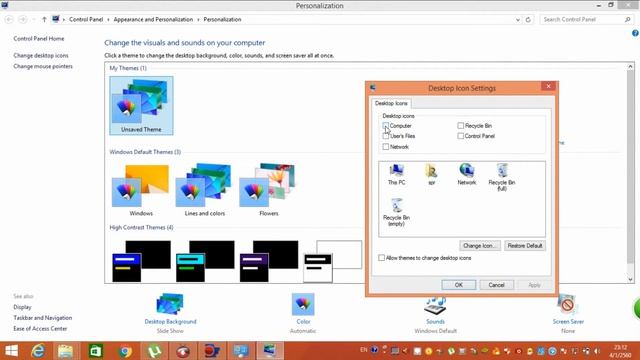Select the Windows default theme
This screenshot has width=640, height=360.
141,190
